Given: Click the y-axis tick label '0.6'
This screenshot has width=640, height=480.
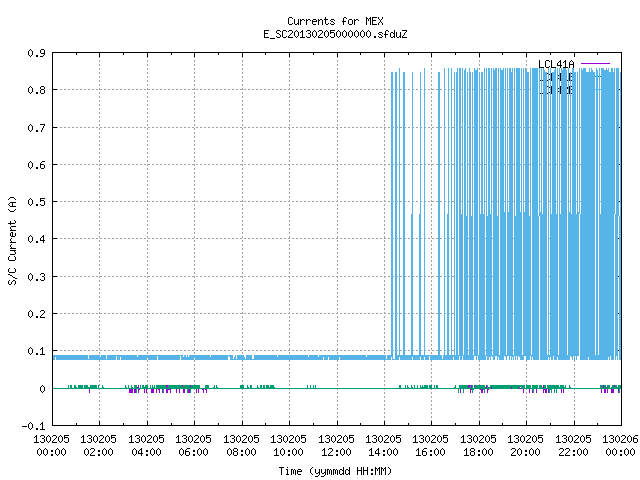Looking at the screenshot, I should click(x=36, y=165).
